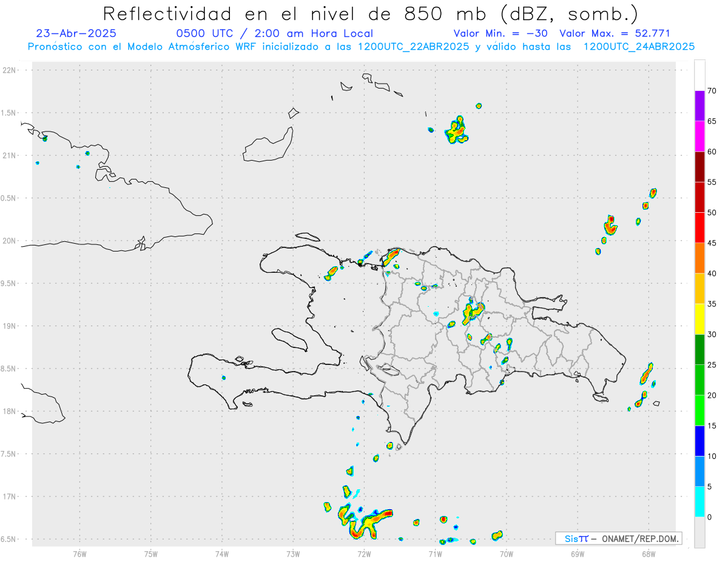Click the '76W' longitude label

pos(79,553)
